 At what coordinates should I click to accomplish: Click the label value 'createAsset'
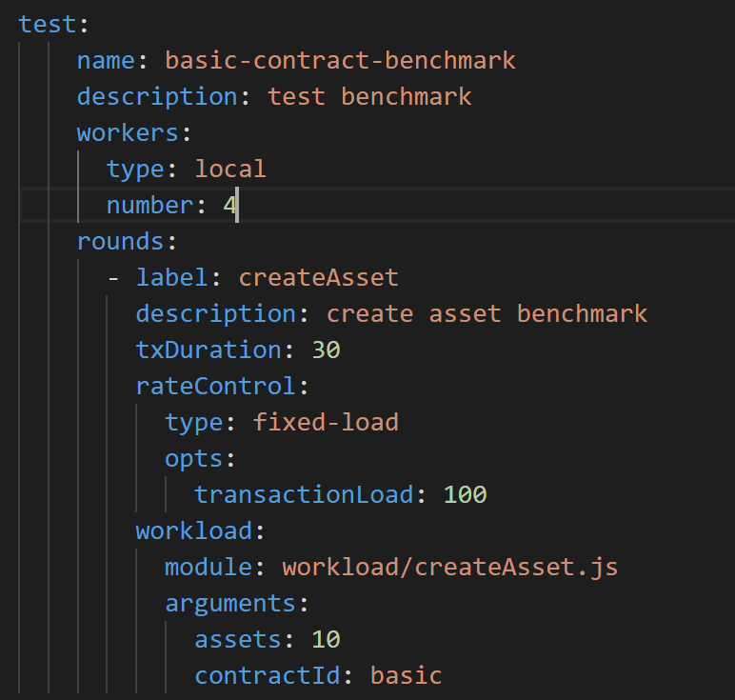[319, 277]
